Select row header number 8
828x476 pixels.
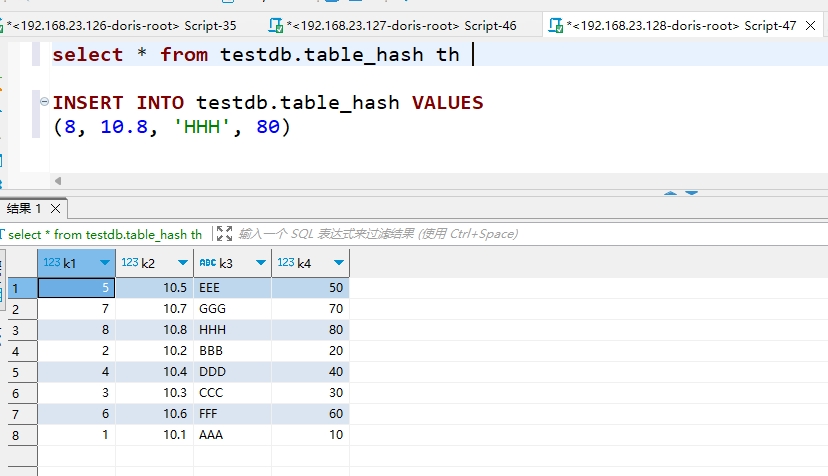pos(22,435)
